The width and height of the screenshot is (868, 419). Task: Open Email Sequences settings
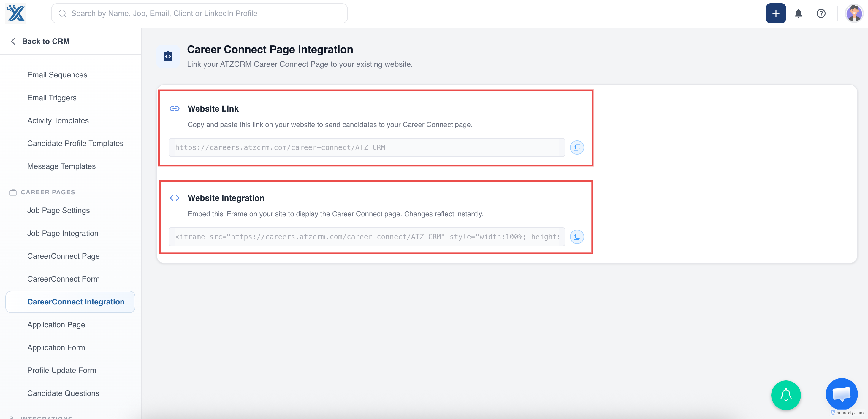(x=57, y=75)
